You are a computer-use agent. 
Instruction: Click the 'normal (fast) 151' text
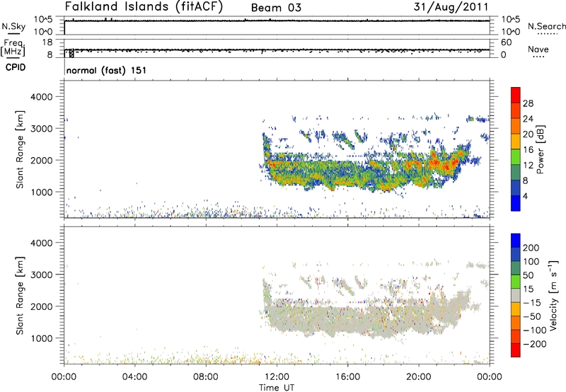[x=107, y=70]
